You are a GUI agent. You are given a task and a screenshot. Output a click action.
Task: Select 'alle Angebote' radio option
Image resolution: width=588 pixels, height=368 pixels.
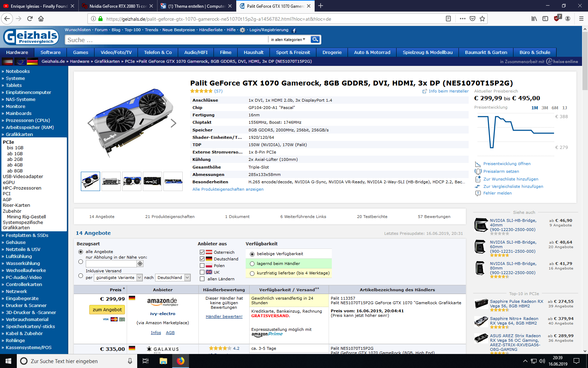(81, 252)
